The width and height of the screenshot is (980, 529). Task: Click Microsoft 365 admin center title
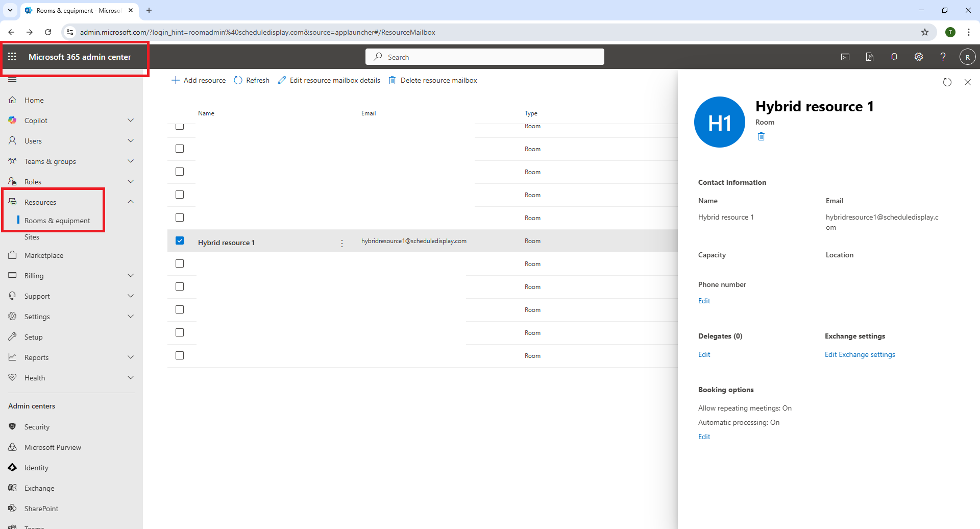pyautogui.click(x=80, y=57)
